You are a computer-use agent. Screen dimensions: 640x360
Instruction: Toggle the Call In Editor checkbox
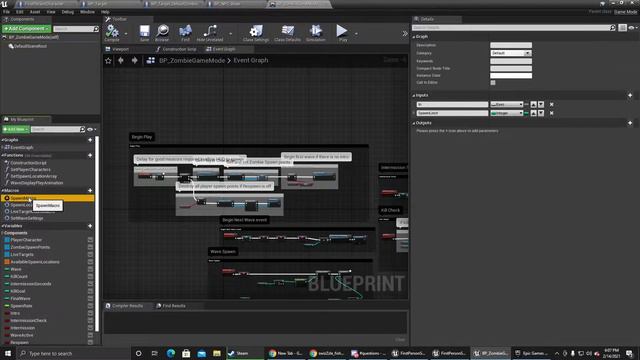tap(493, 82)
